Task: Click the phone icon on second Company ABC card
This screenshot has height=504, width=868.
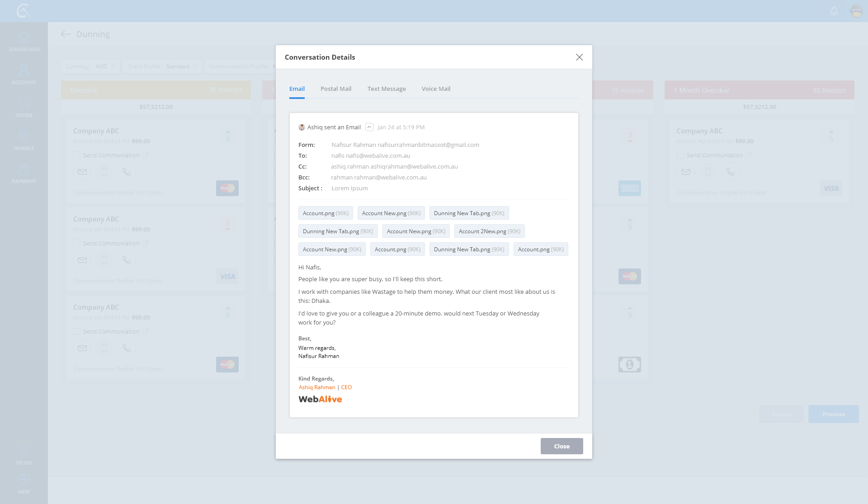Action: click(x=127, y=260)
